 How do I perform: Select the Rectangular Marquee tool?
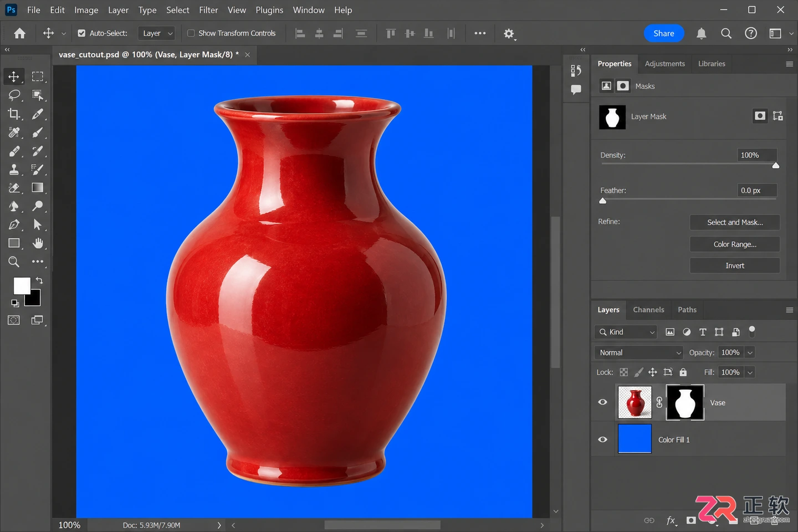pyautogui.click(x=37, y=76)
